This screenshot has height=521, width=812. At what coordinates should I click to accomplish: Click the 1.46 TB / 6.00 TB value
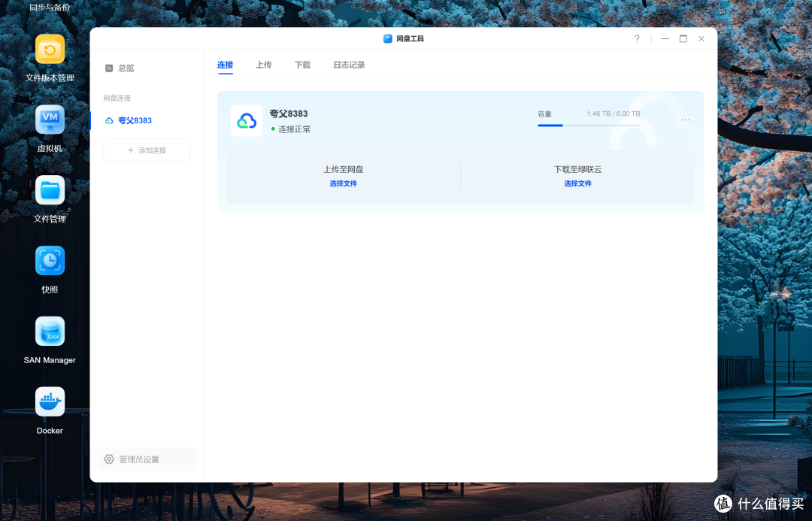[614, 114]
